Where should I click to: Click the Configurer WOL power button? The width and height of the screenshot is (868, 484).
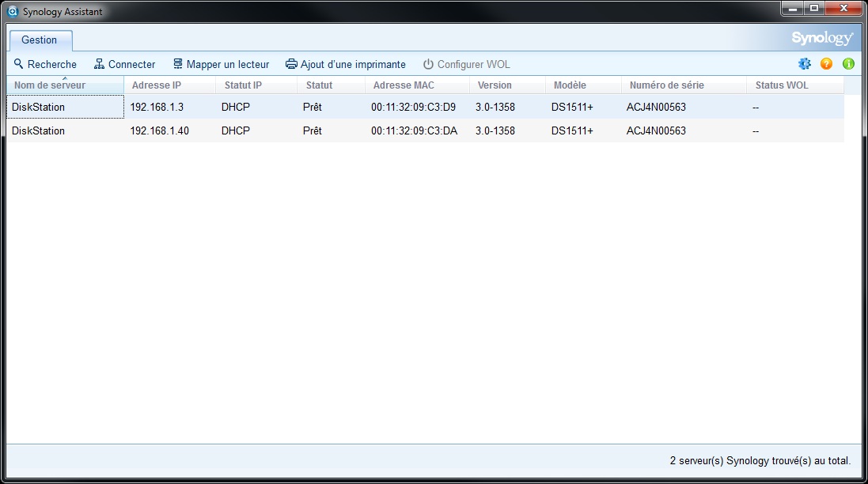coord(467,64)
